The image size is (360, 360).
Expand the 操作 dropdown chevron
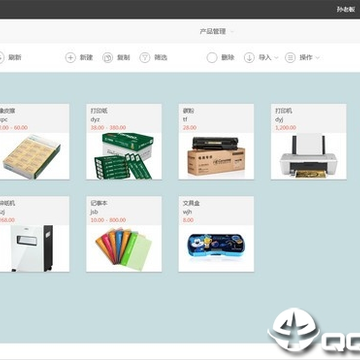tap(317, 58)
